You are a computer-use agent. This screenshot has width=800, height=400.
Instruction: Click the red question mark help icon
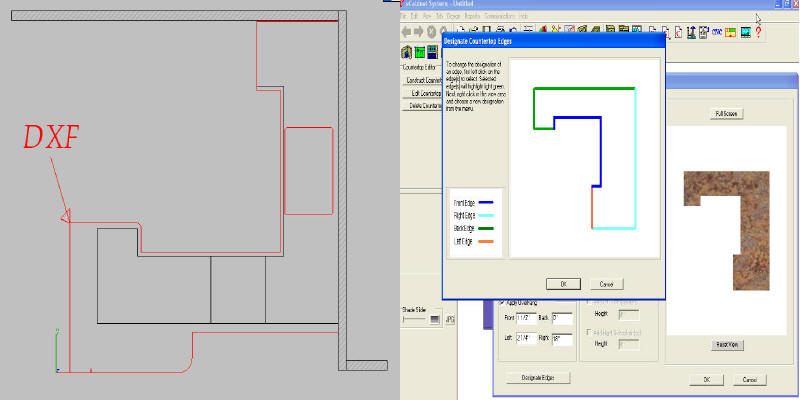point(759,32)
